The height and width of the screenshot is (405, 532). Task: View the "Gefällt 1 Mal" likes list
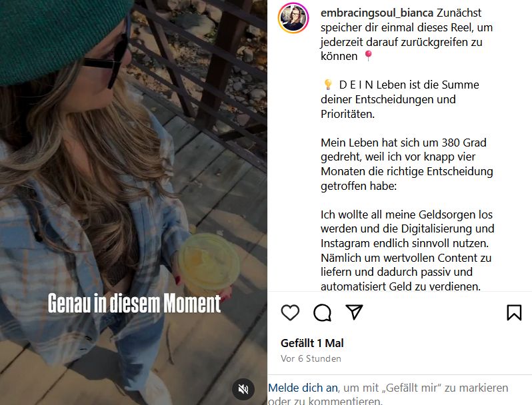312,343
